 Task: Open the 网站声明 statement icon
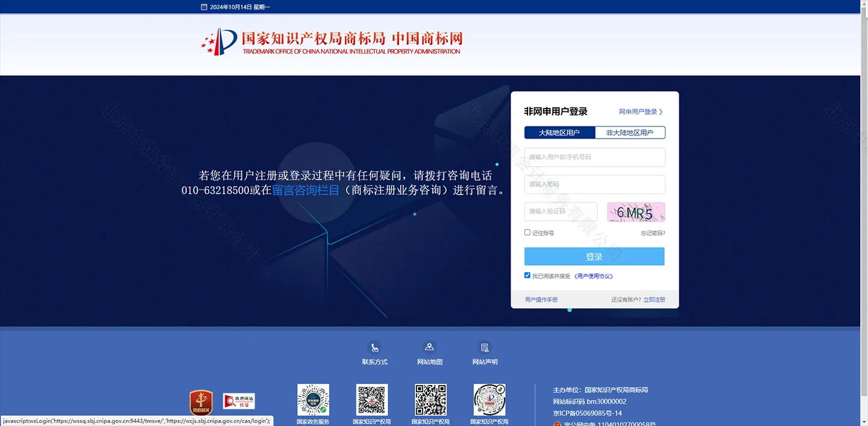point(485,347)
